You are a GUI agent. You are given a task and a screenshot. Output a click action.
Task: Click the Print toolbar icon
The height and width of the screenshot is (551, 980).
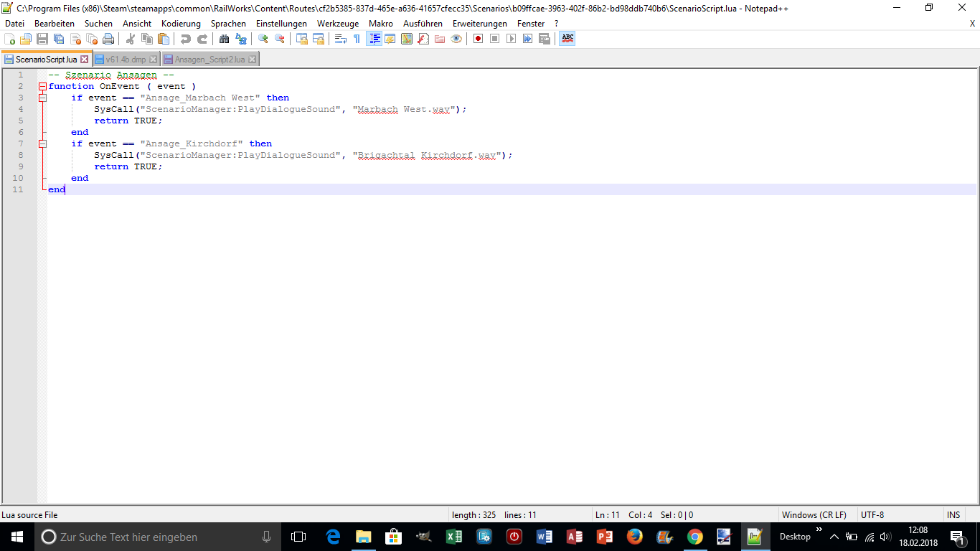(108, 39)
